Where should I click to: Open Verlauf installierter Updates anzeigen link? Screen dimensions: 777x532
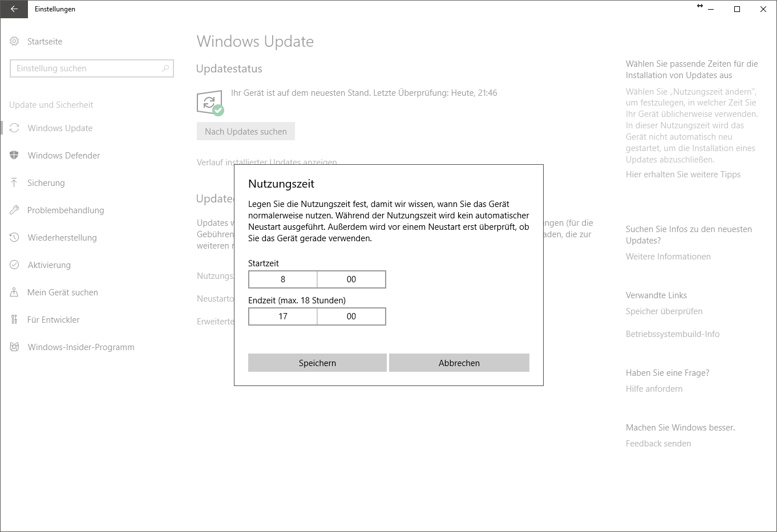(x=267, y=162)
